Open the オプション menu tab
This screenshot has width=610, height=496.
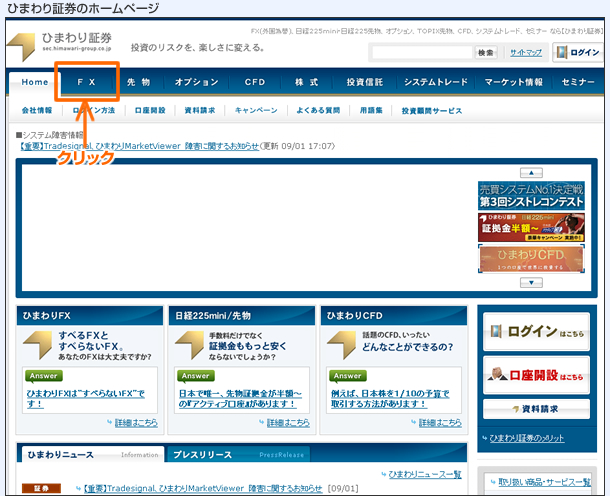tap(196, 82)
